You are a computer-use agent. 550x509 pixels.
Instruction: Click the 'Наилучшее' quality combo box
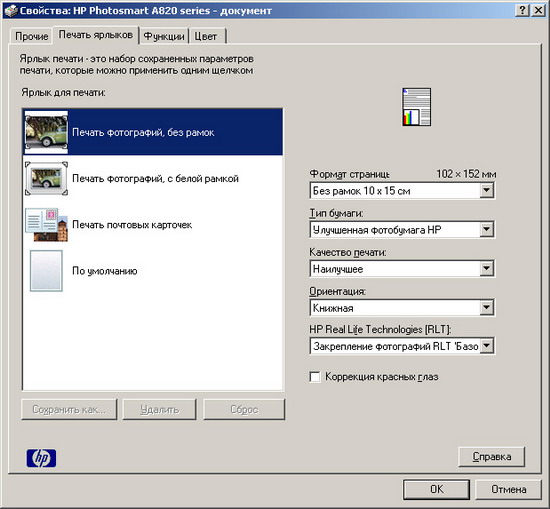[x=402, y=269]
